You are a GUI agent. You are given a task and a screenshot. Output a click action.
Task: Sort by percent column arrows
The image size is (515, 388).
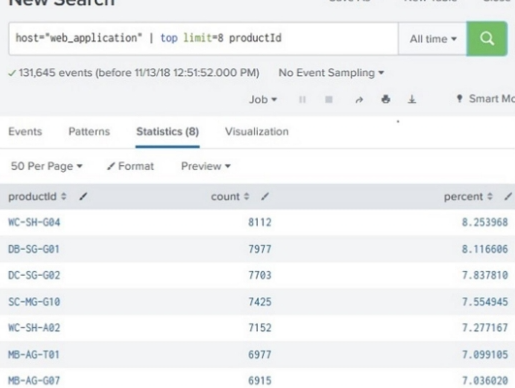coord(490,196)
